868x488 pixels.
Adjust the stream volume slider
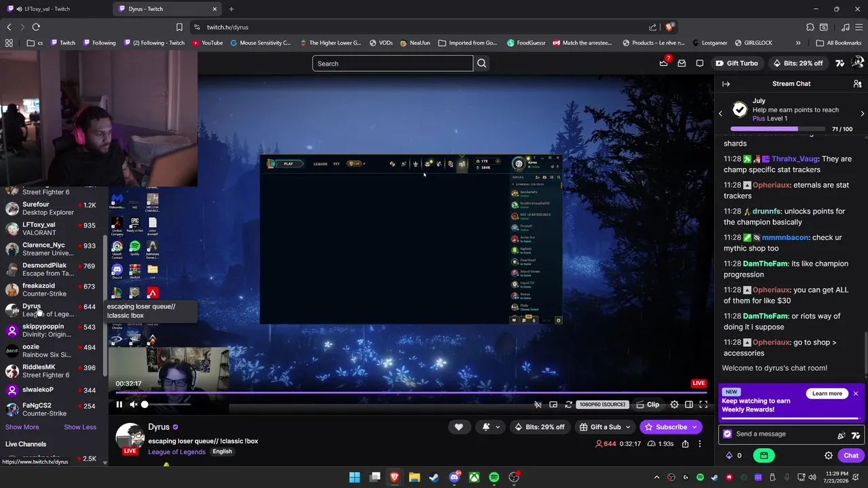coord(167,405)
